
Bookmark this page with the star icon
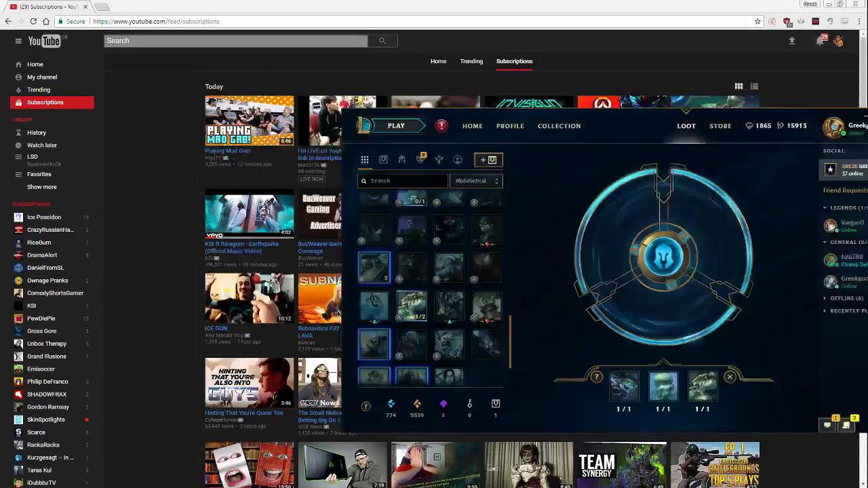[757, 22]
